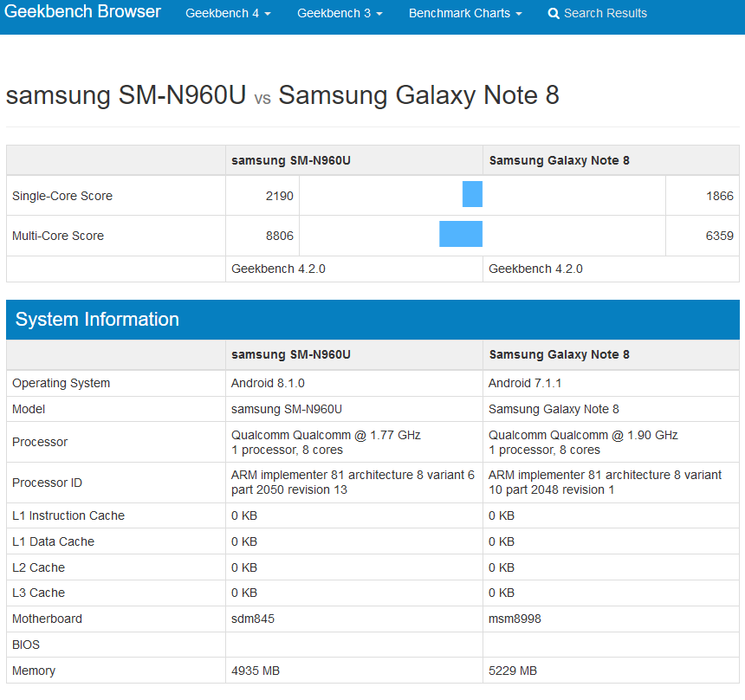This screenshot has width=745, height=700.
Task: Click the L3 Cache row label
Action: click(38, 593)
